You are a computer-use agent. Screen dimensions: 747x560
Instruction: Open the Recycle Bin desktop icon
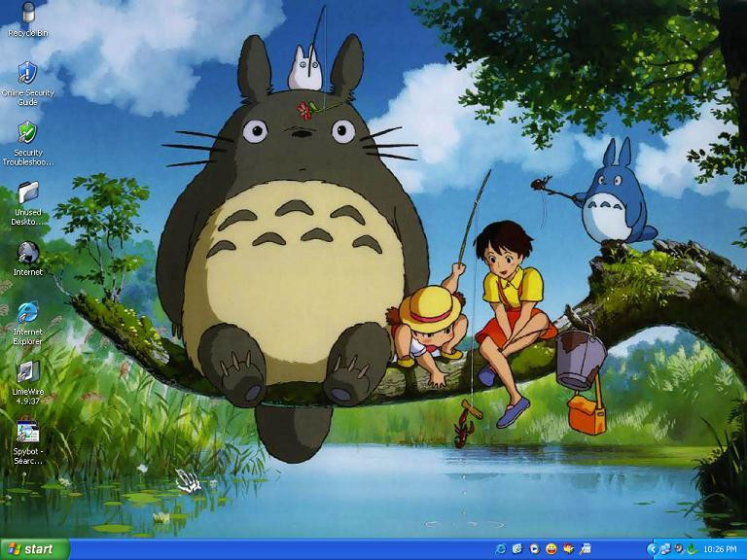[28, 13]
